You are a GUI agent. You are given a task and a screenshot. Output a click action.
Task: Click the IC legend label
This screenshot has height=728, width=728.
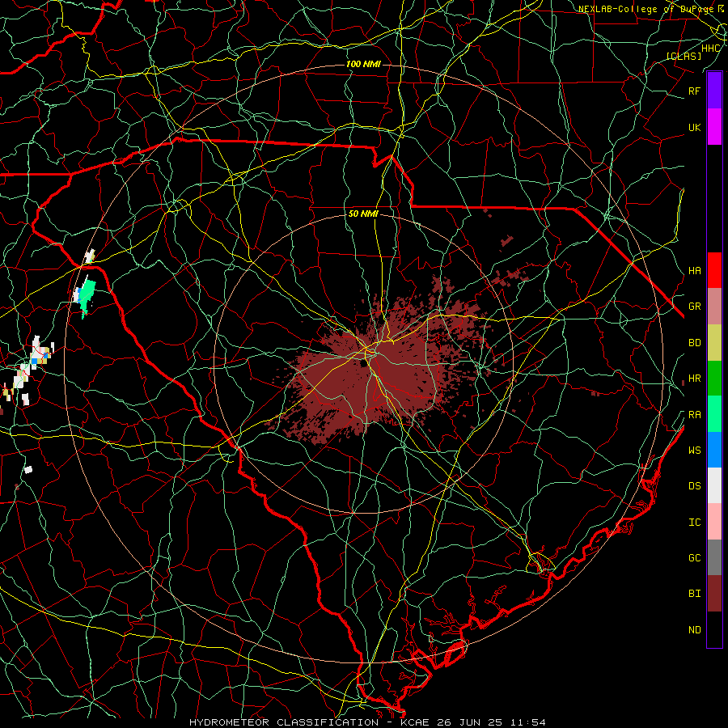click(x=694, y=523)
